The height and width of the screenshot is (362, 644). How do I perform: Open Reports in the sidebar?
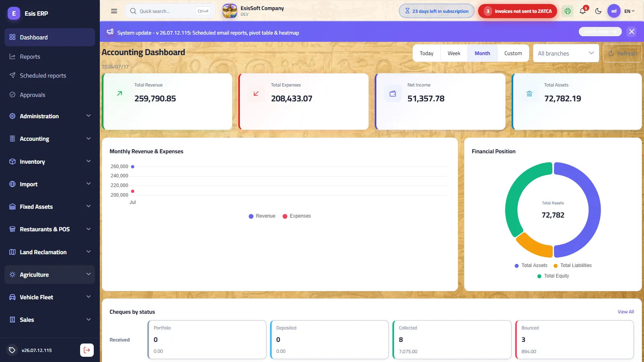[x=50, y=57]
